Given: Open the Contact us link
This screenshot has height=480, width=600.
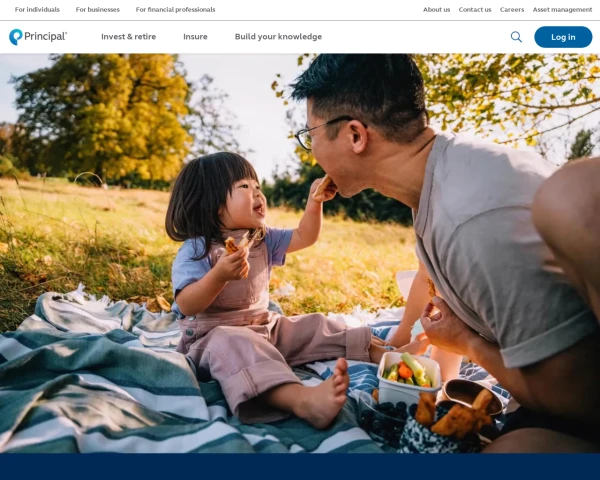Looking at the screenshot, I should point(475,10).
